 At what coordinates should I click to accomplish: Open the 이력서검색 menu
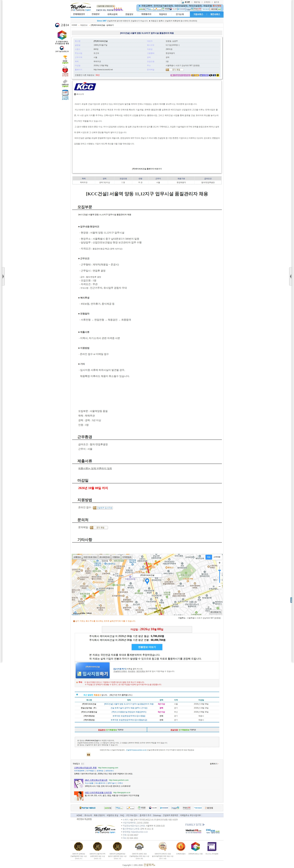tap(112, 15)
